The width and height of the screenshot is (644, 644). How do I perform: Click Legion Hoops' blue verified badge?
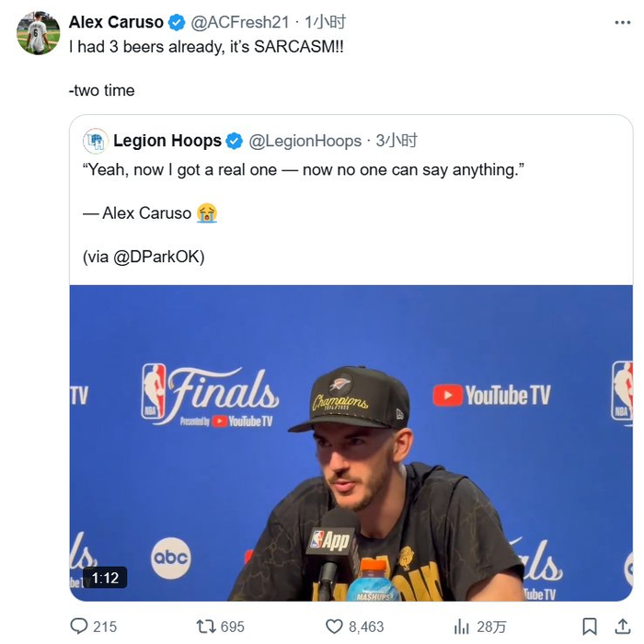235,141
